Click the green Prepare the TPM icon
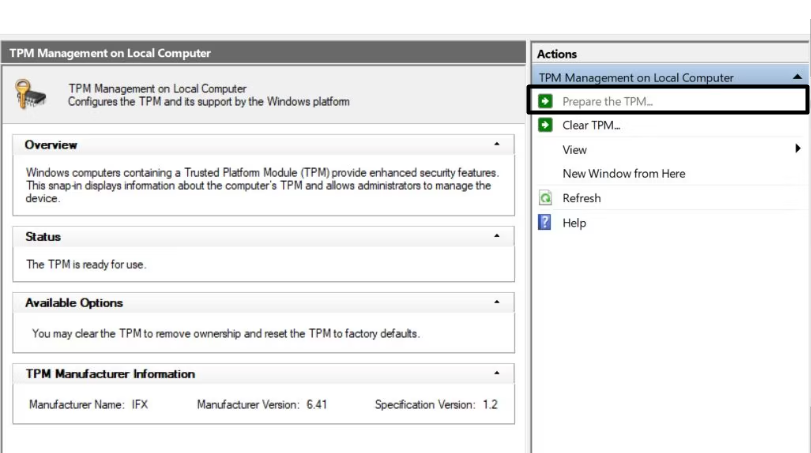This screenshot has height=453, width=811. (x=545, y=101)
